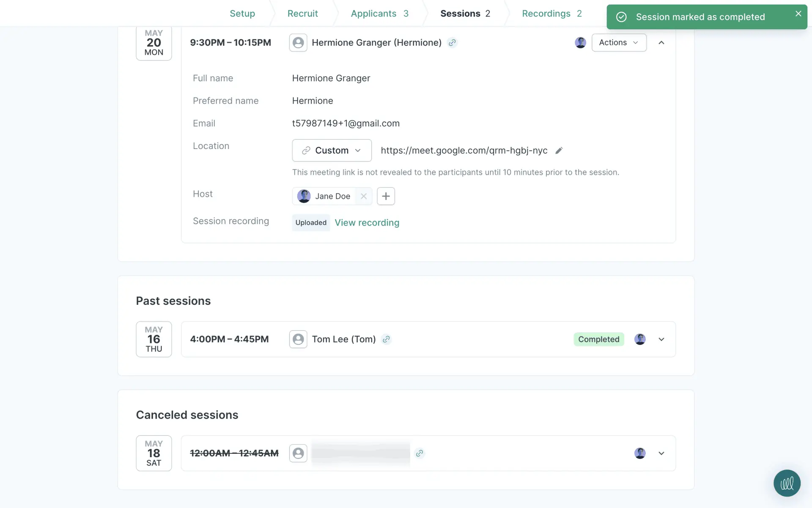The width and height of the screenshot is (812, 508).
Task: Click participant avatar icon for Tom Lee
Action: pyautogui.click(x=298, y=339)
